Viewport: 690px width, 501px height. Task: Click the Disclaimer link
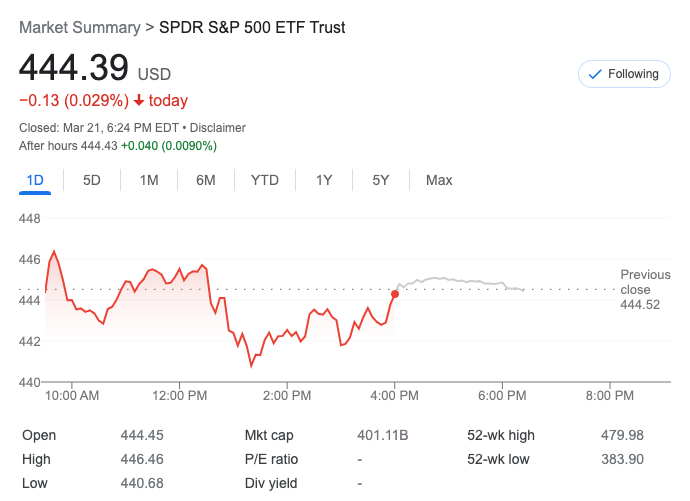click(x=218, y=128)
